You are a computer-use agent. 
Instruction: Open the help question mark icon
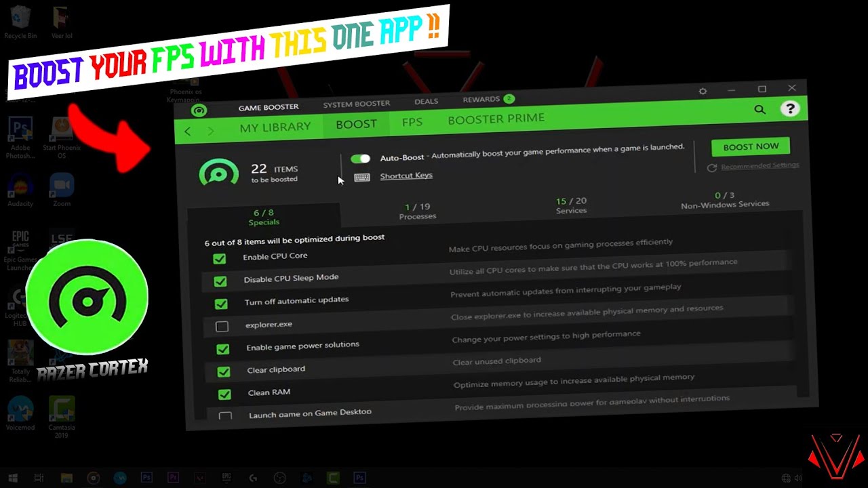click(789, 108)
